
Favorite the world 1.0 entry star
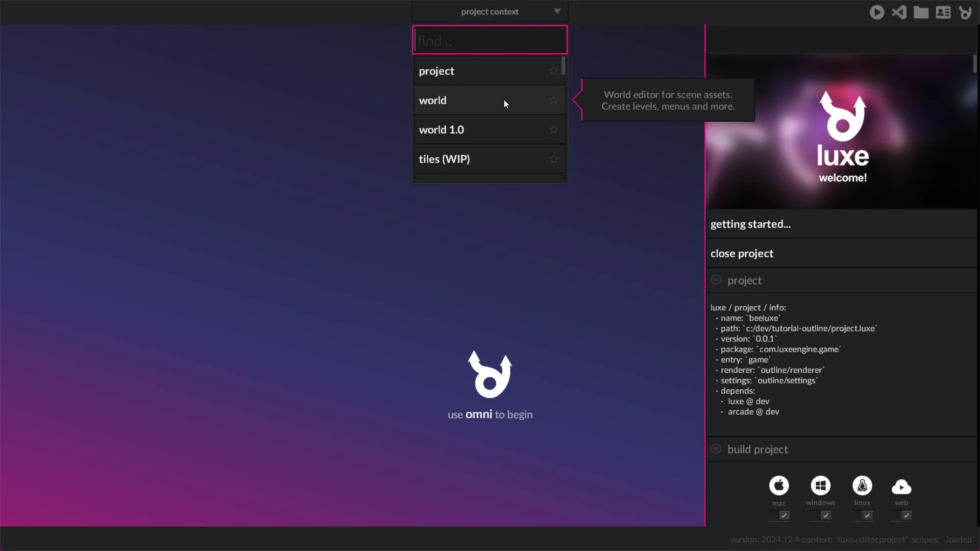point(553,130)
